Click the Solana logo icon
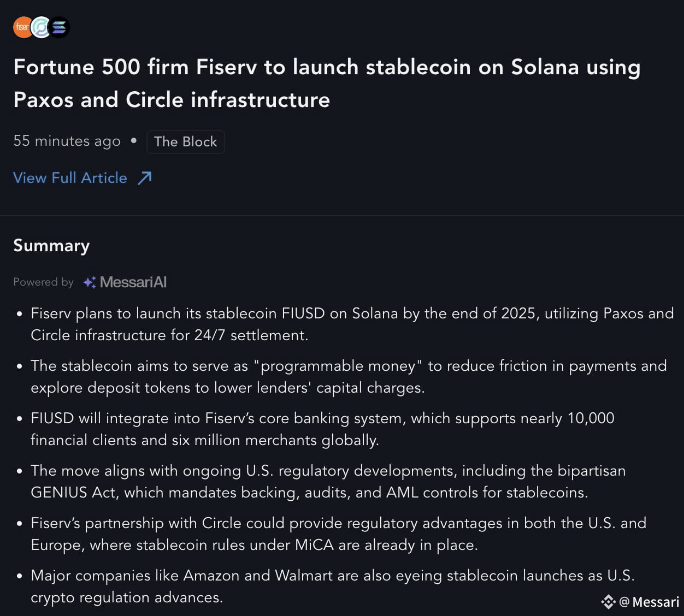 tap(59, 27)
